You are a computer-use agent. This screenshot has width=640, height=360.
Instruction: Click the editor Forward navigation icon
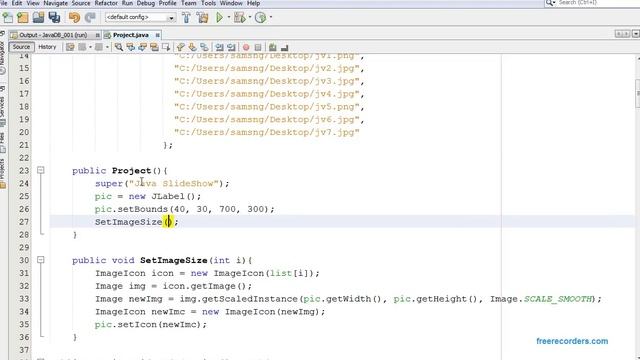point(99,47)
